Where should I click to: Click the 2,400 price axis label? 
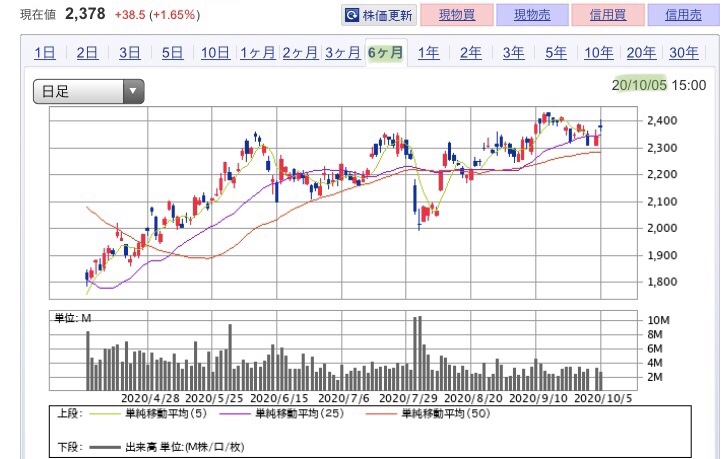click(662, 121)
